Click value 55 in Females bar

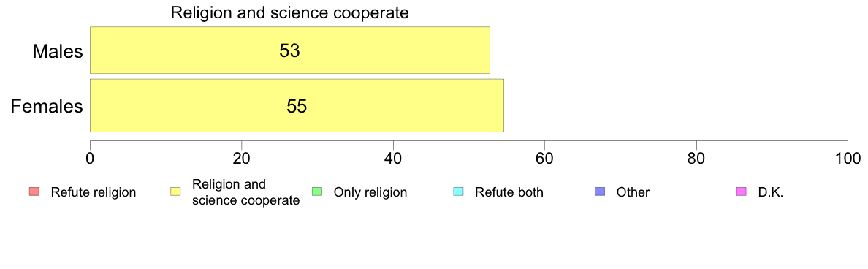(297, 106)
